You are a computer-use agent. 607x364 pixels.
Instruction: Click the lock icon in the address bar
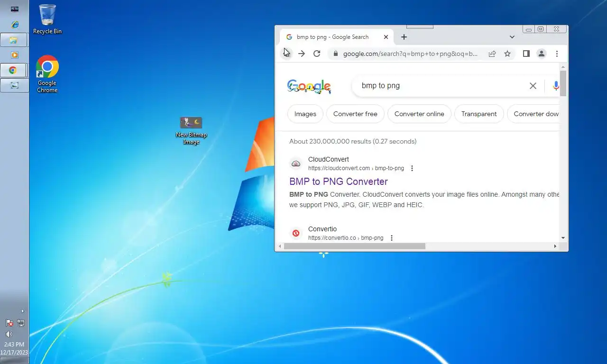click(x=336, y=54)
